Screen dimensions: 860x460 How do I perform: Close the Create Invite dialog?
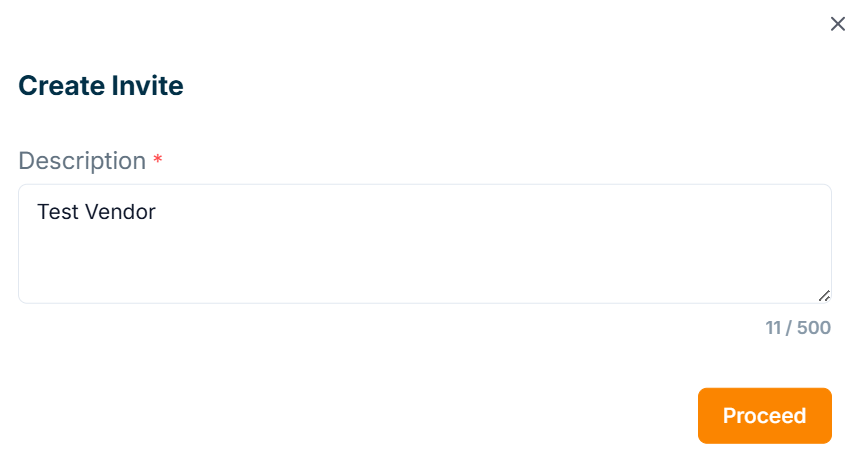tap(838, 24)
